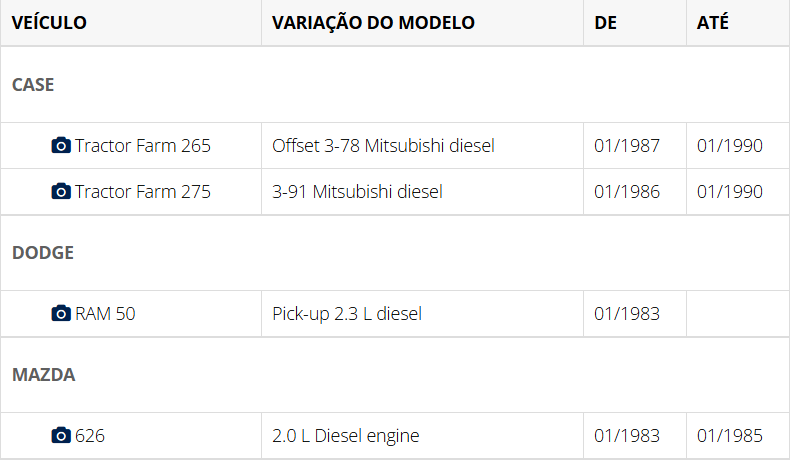
Task: Open the photo icon next to RAM 50
Action: 61,314
